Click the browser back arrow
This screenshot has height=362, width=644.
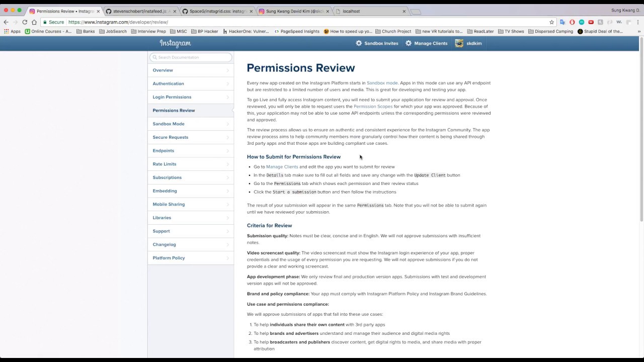pyautogui.click(x=6, y=22)
